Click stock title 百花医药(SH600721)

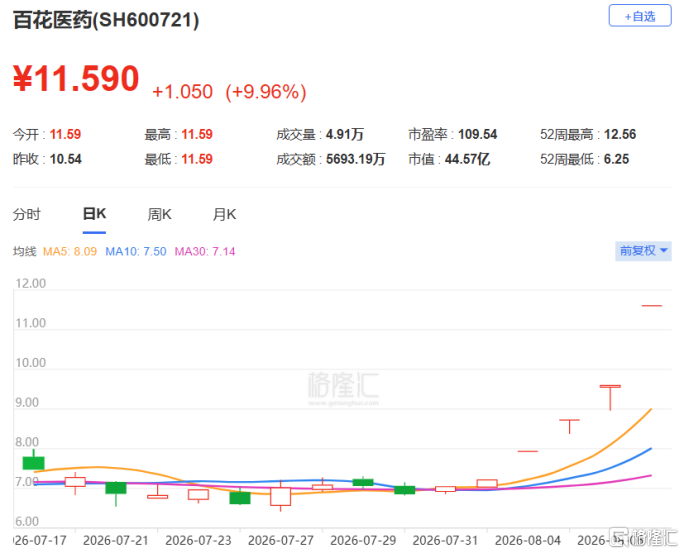coord(106,20)
